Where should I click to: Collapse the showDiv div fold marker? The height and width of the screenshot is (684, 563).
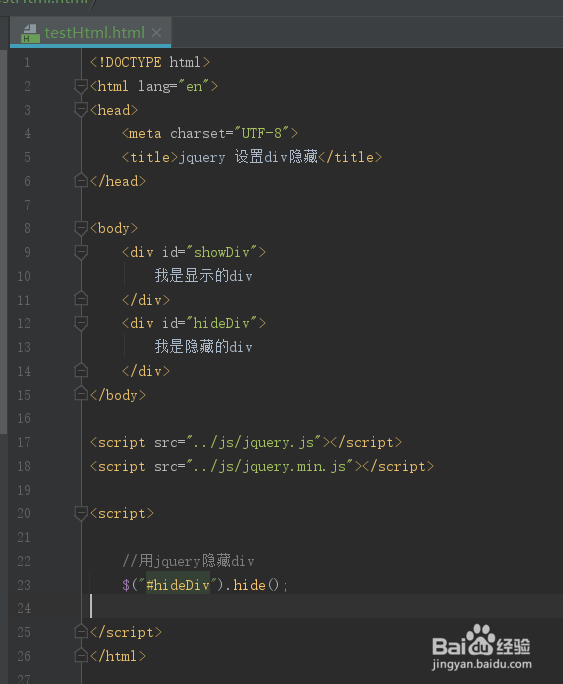point(81,252)
